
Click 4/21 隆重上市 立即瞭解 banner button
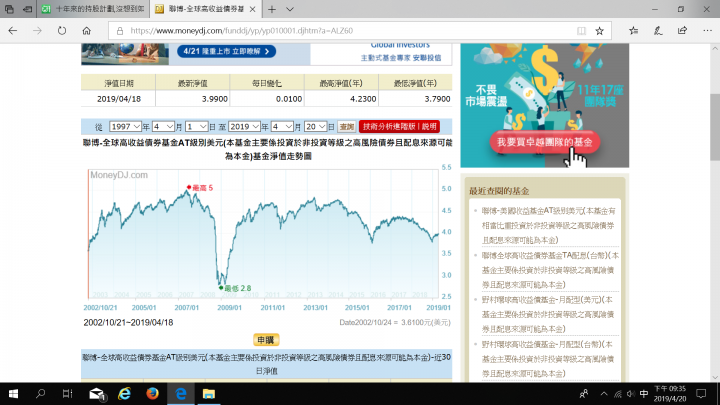(226, 51)
